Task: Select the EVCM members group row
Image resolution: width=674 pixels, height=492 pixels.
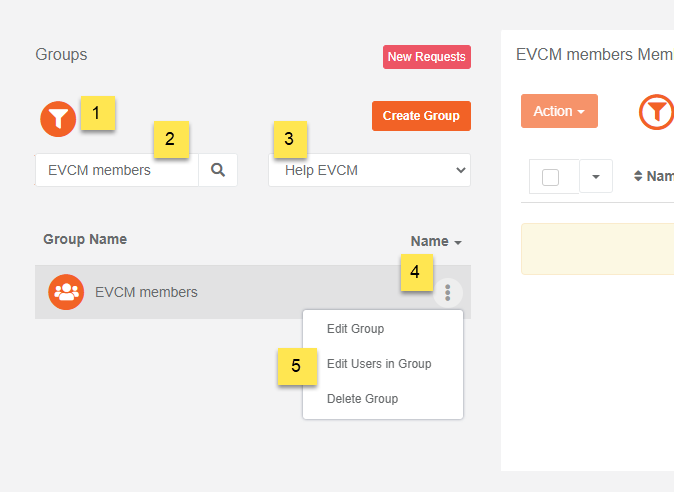Action: (x=253, y=292)
